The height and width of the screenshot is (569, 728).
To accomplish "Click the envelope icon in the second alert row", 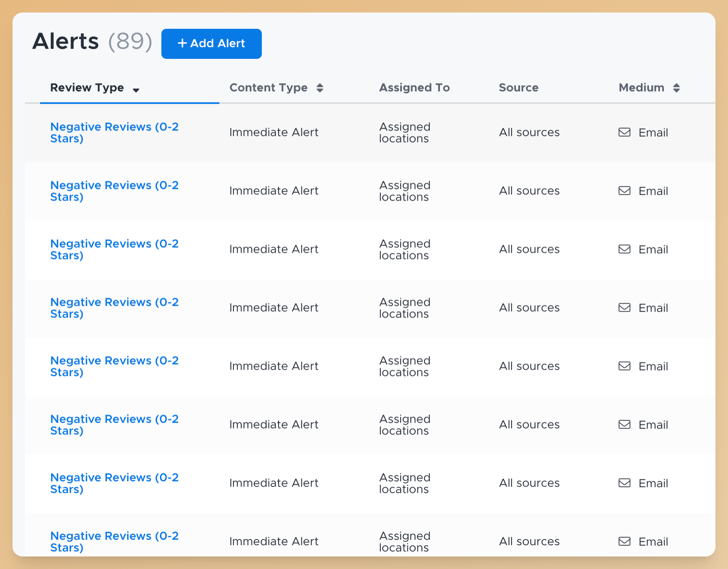I will 624,191.
